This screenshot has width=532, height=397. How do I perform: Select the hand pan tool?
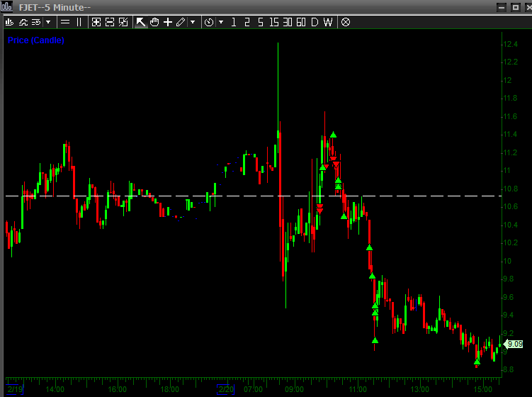click(154, 23)
